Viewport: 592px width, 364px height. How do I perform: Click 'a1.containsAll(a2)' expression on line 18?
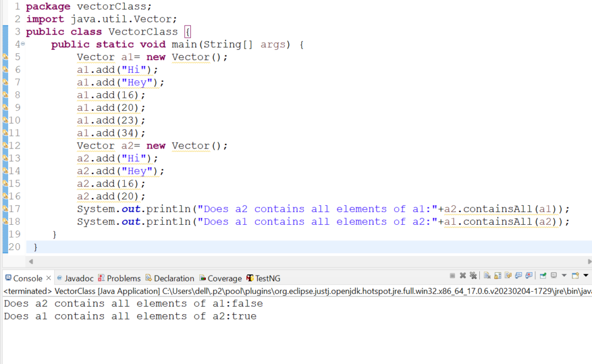click(x=501, y=221)
